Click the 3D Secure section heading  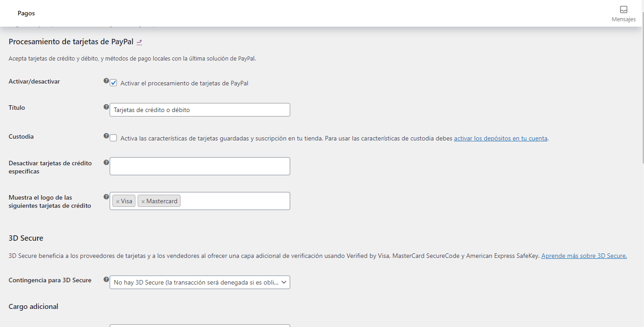pos(26,238)
